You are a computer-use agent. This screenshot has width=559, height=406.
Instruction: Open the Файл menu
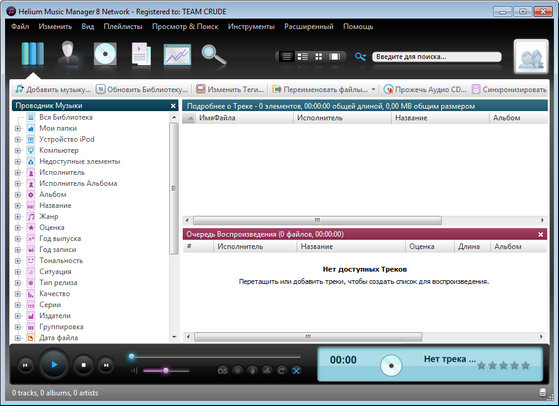[x=20, y=27]
